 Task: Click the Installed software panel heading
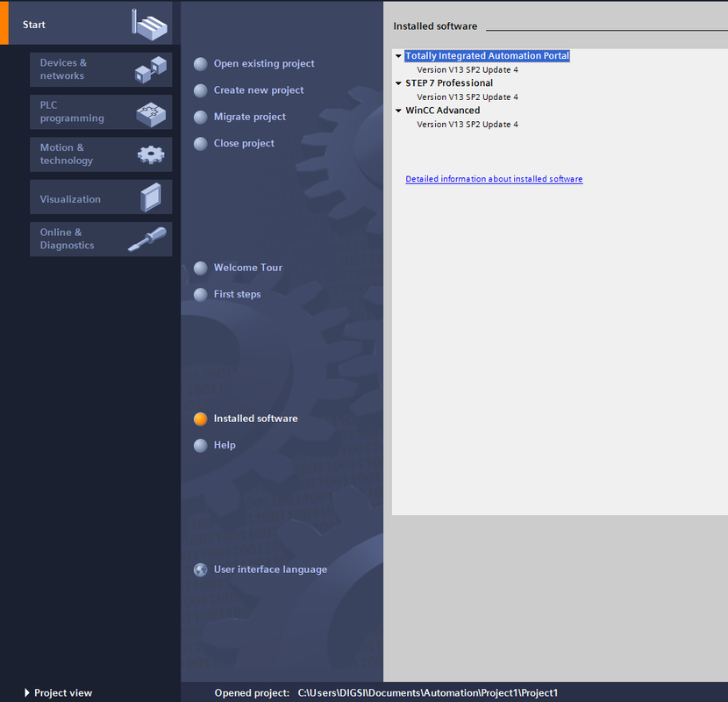(435, 26)
